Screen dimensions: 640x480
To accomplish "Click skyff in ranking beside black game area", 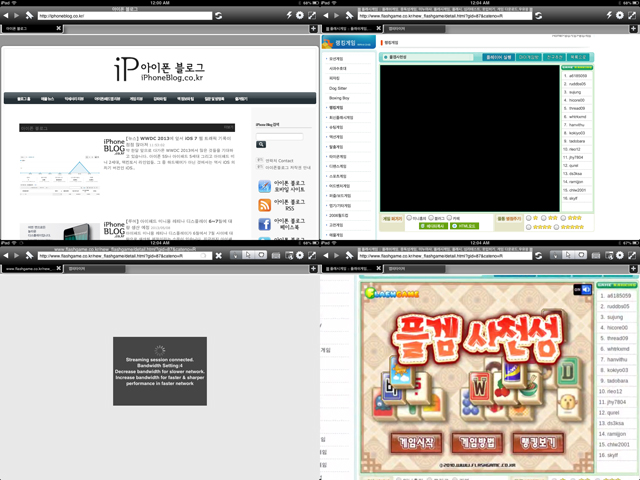I will (573, 198).
